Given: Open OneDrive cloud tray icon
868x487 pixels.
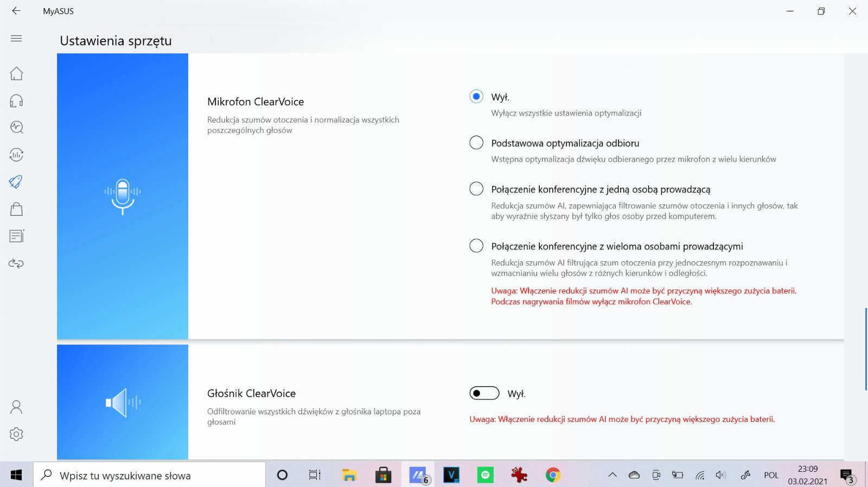Looking at the screenshot, I should pyautogui.click(x=634, y=475).
